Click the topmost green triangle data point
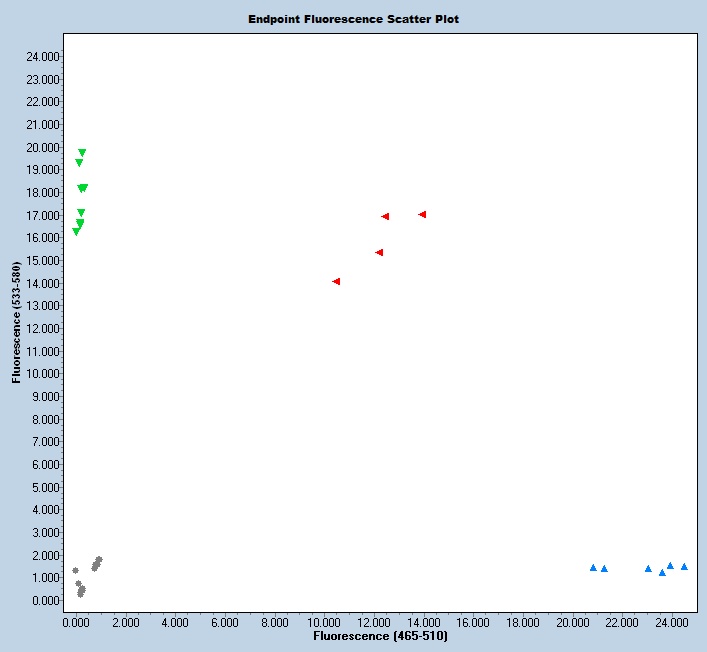 pos(82,153)
